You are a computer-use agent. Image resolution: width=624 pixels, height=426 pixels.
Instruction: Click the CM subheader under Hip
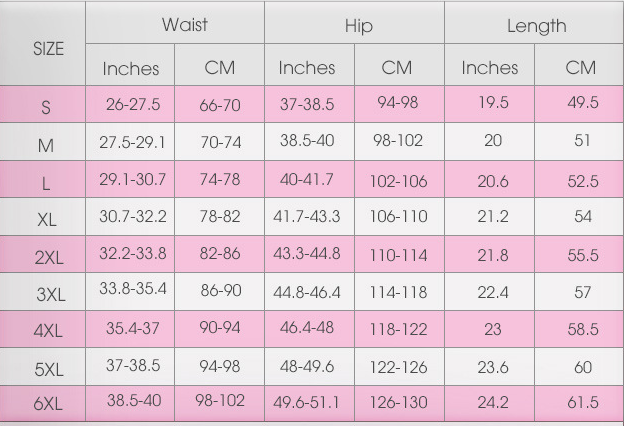397,68
